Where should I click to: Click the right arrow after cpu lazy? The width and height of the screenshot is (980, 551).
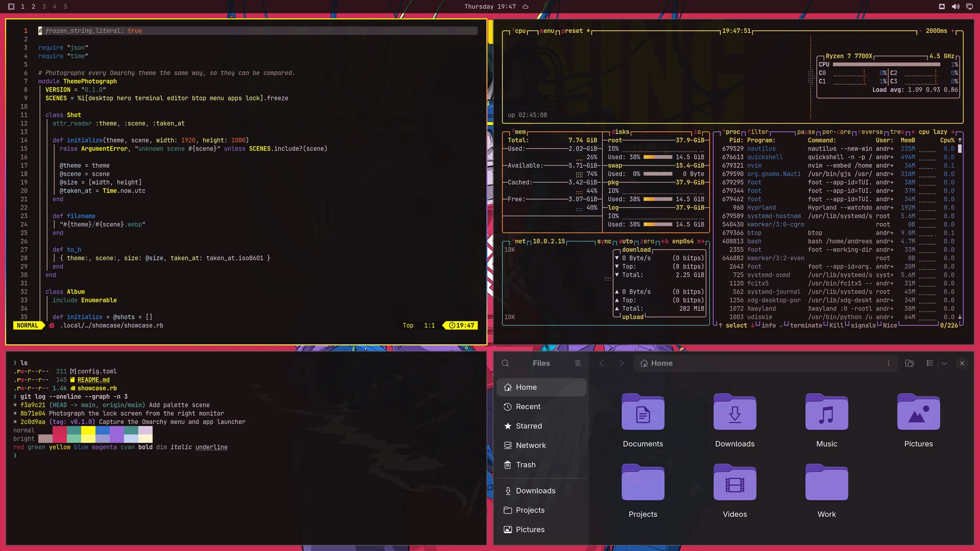[953, 132]
